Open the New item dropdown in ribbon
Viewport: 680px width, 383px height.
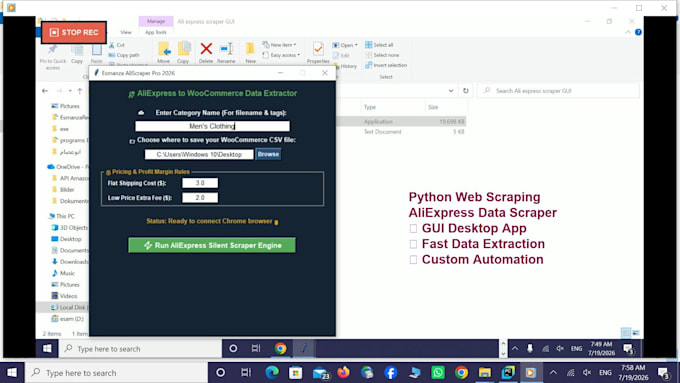pyautogui.click(x=279, y=45)
